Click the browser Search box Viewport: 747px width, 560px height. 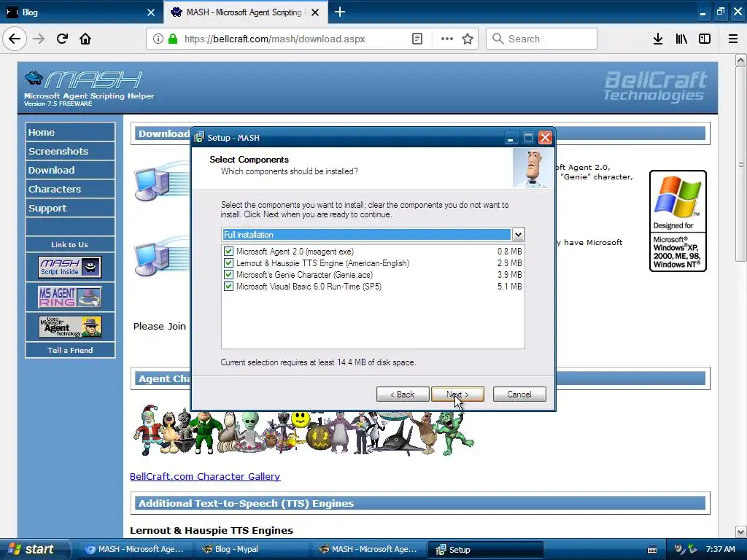(542, 39)
